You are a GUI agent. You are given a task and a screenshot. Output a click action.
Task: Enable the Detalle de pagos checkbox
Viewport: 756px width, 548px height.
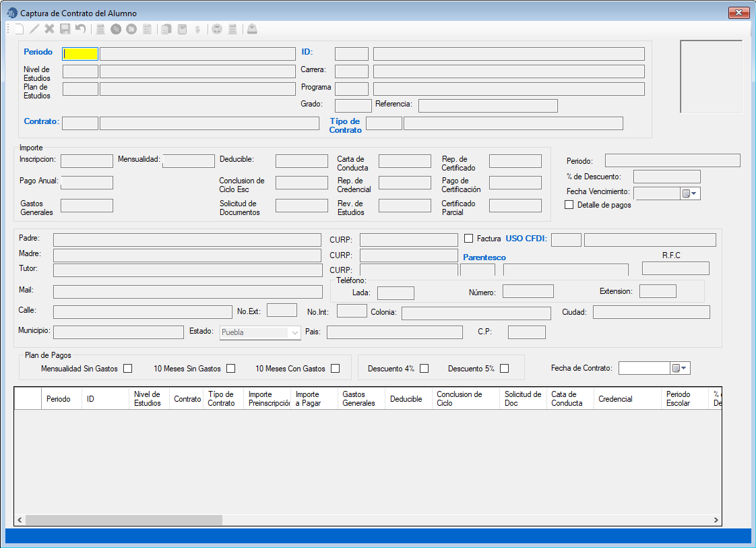pos(569,205)
